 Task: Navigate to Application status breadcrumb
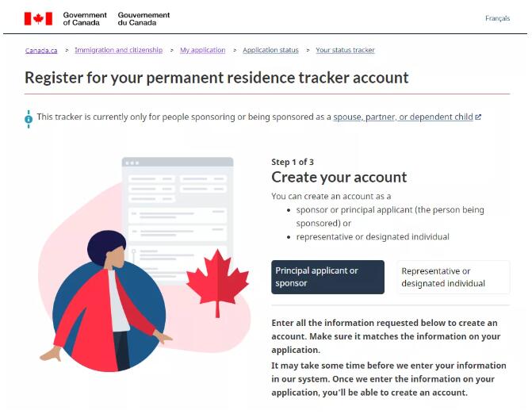[x=270, y=50]
